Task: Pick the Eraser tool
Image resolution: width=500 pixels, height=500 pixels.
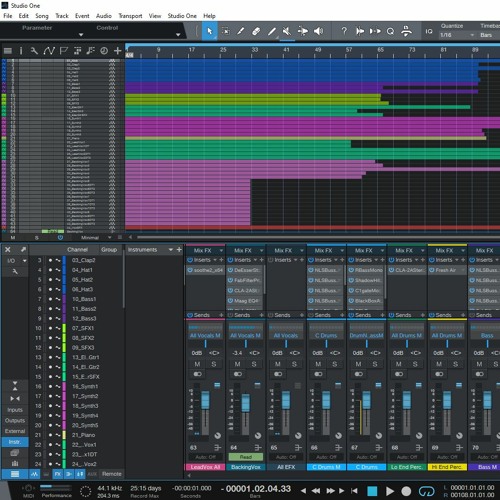Action: 256,31
